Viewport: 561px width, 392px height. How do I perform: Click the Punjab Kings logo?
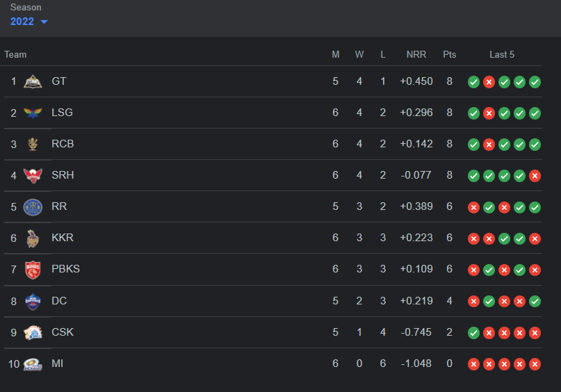click(x=33, y=269)
